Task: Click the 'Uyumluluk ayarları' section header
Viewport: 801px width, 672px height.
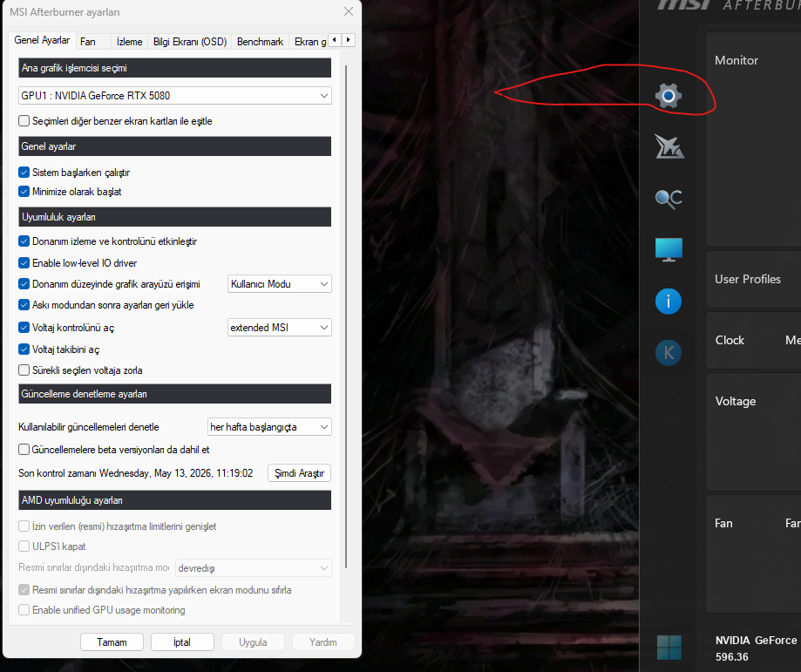Action: (x=174, y=217)
